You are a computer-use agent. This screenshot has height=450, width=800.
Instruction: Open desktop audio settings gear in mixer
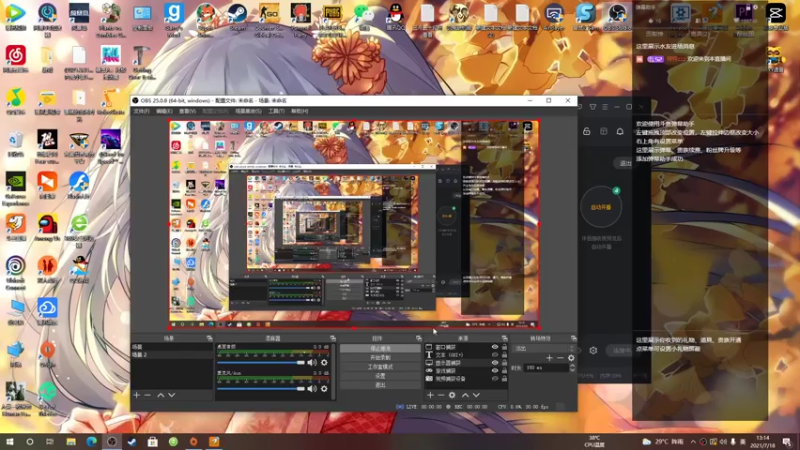click(x=324, y=362)
